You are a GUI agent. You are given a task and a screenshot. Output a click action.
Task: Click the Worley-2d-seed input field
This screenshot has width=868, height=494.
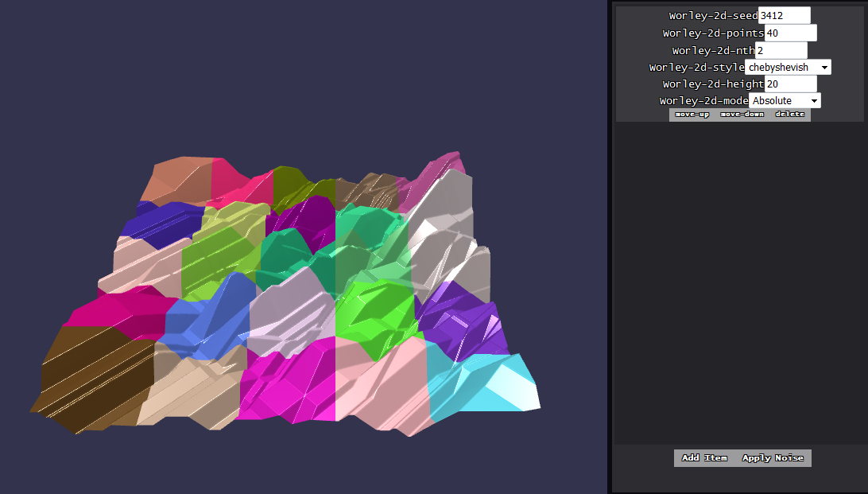click(x=784, y=15)
